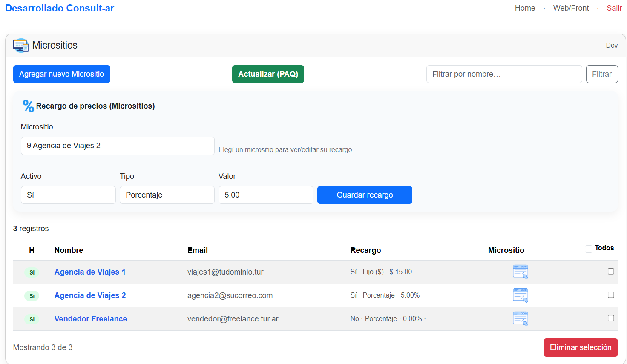Open microsite icon for Agencia de Viajes 2
The image size is (627, 364).
[520, 295]
